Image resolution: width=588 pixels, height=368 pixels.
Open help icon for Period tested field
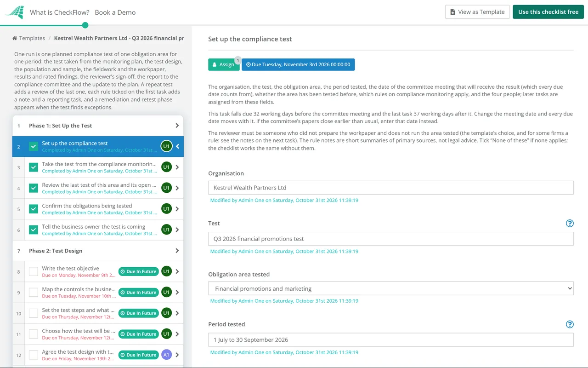point(570,324)
